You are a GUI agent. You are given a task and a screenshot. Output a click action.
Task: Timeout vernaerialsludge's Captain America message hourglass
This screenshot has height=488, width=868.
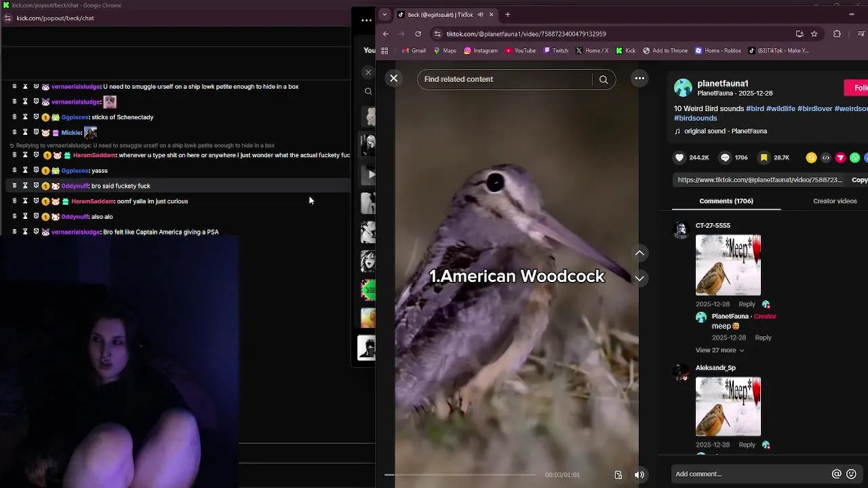[25, 232]
